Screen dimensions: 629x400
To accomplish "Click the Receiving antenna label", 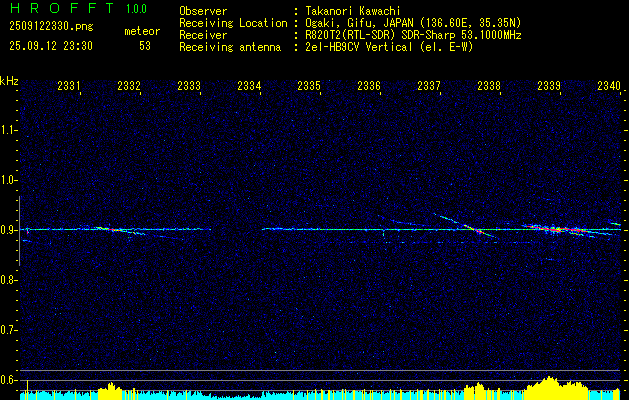I will click(230, 47).
